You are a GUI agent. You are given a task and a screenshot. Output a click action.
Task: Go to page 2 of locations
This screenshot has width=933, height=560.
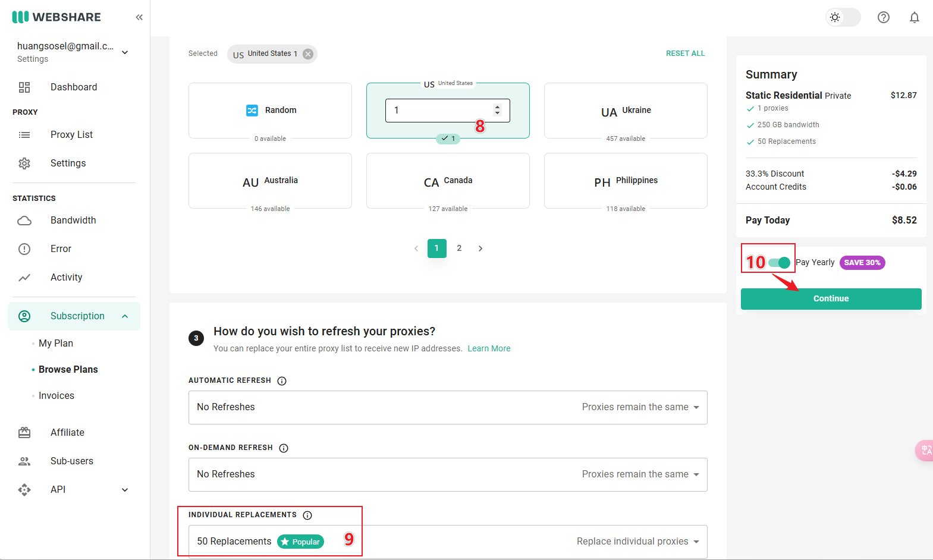click(459, 248)
